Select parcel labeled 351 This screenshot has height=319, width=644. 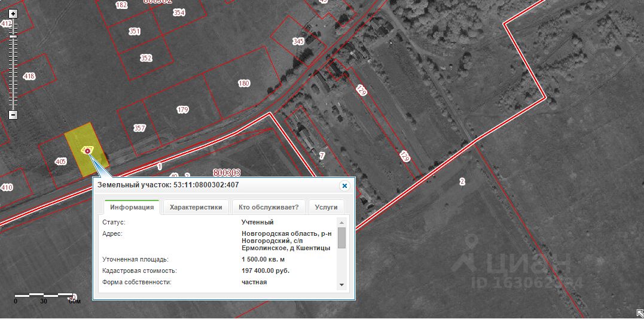point(135,31)
